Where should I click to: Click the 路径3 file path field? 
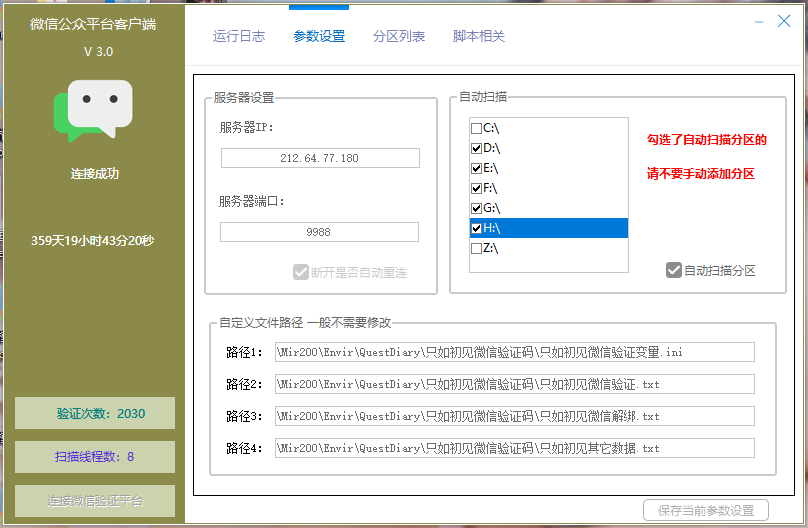click(514, 416)
